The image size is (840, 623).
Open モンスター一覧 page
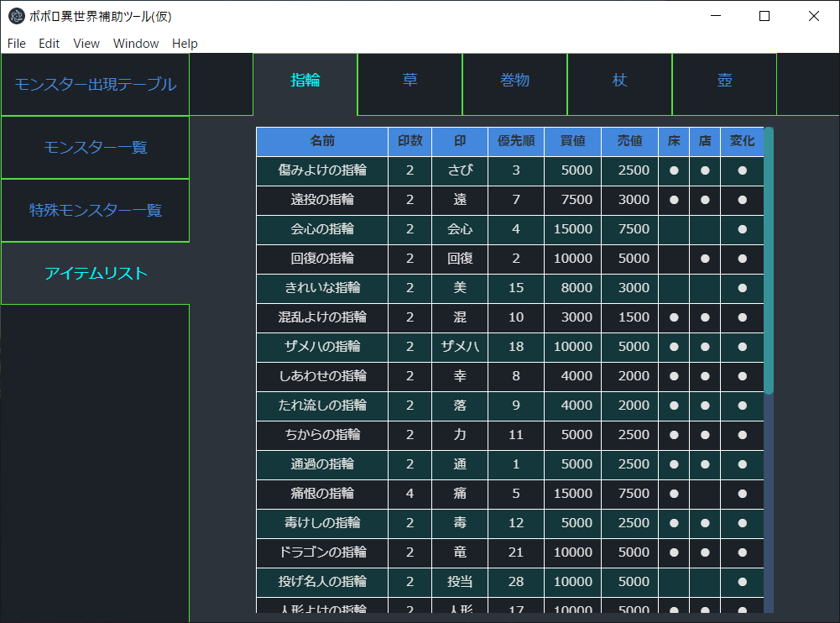pos(96,148)
